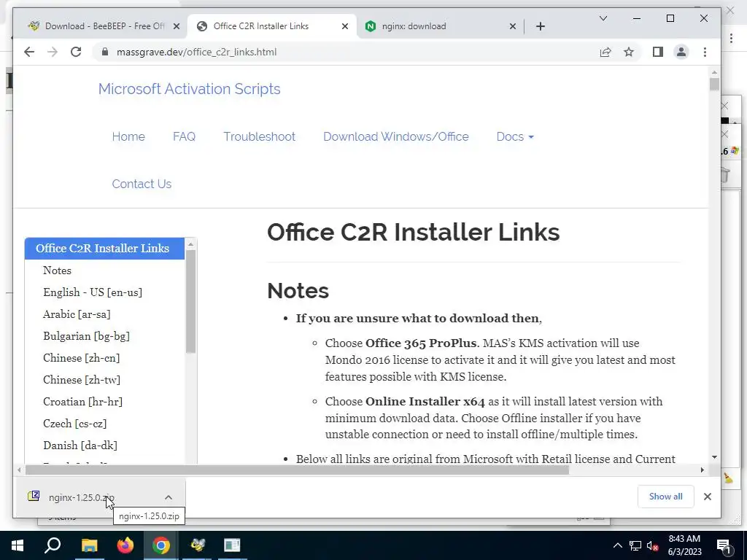View site security padlock info
The width and height of the screenshot is (747, 560).
click(x=105, y=52)
